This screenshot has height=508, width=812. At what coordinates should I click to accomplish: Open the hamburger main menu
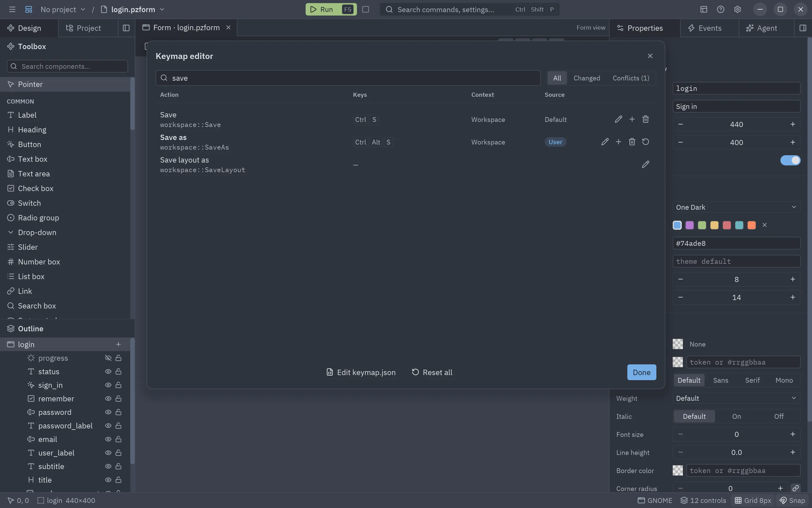click(12, 9)
